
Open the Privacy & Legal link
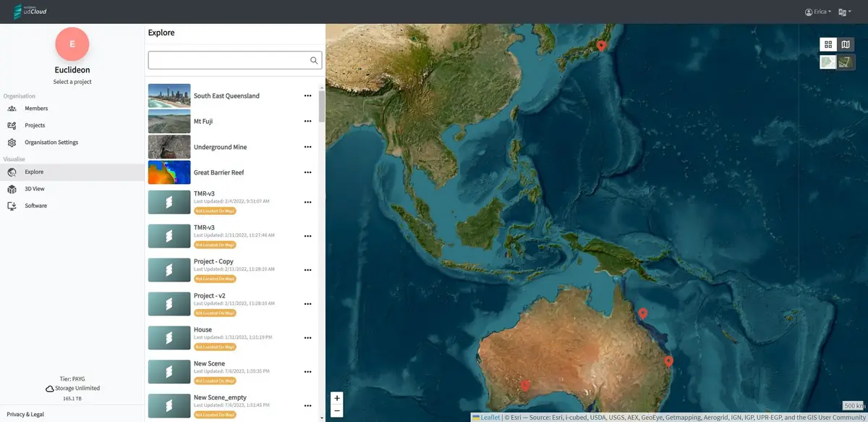point(25,414)
